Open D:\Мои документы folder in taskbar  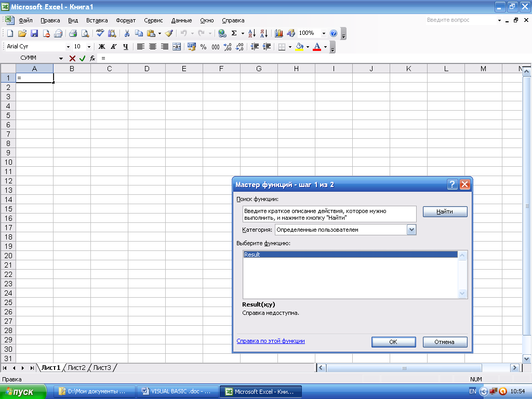pos(95,392)
